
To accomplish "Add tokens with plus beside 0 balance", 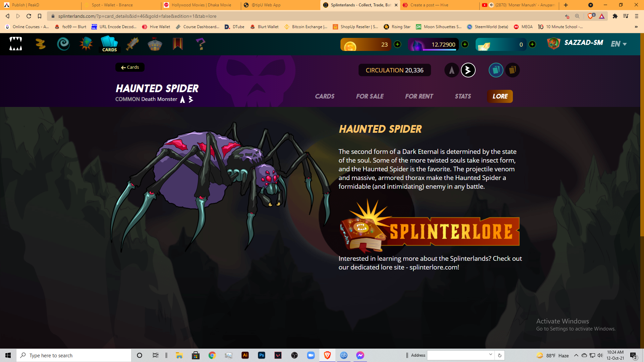I will point(532,44).
